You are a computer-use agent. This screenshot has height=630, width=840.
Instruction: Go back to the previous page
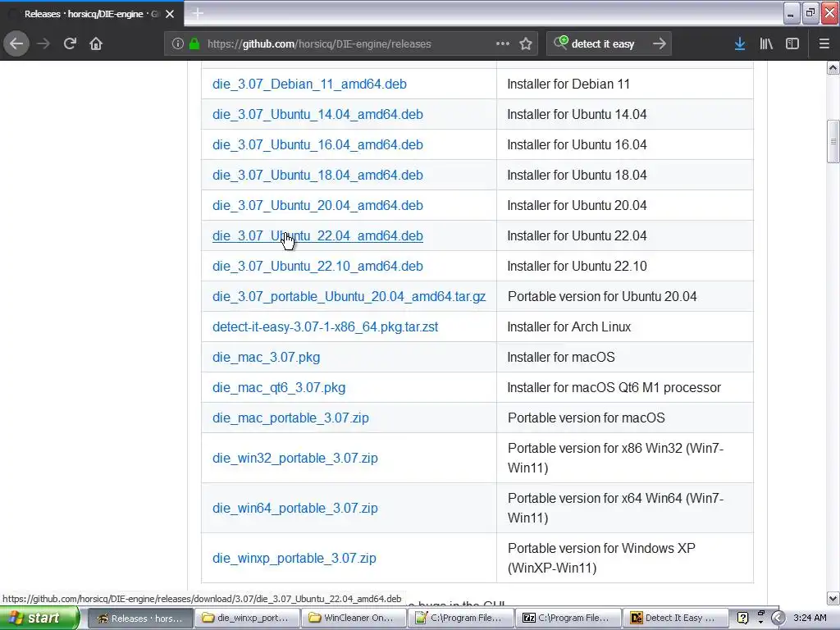(x=16, y=44)
